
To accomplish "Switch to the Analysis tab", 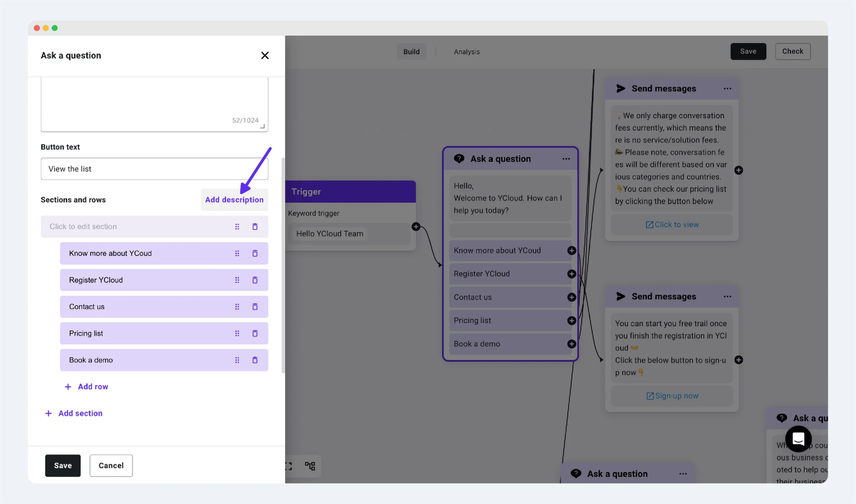I will (467, 52).
